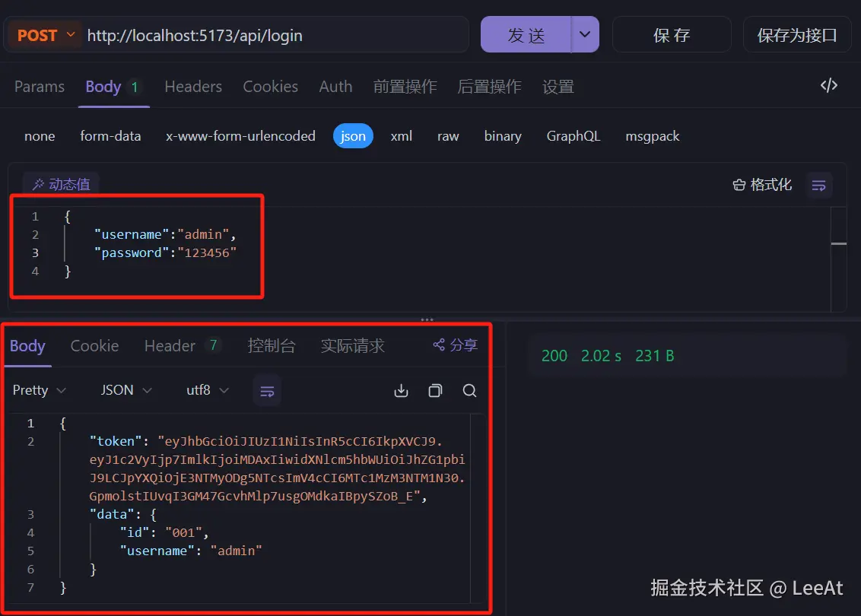
Task: Click the response word-wrap icon
Action: (267, 391)
